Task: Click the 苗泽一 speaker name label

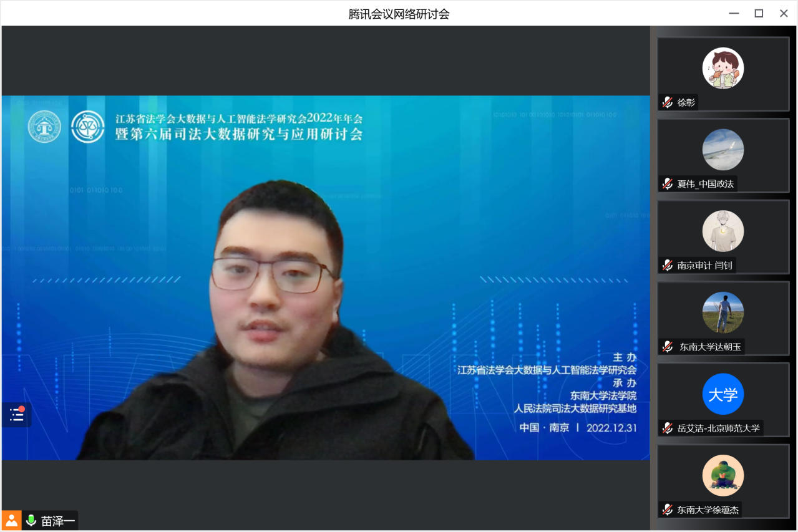Action: coord(57,521)
